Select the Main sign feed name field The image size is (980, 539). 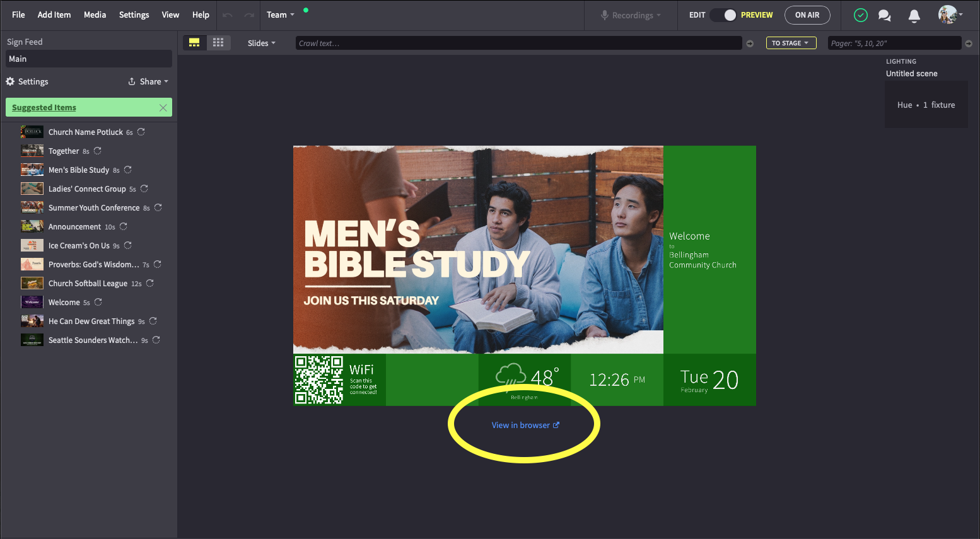point(89,59)
